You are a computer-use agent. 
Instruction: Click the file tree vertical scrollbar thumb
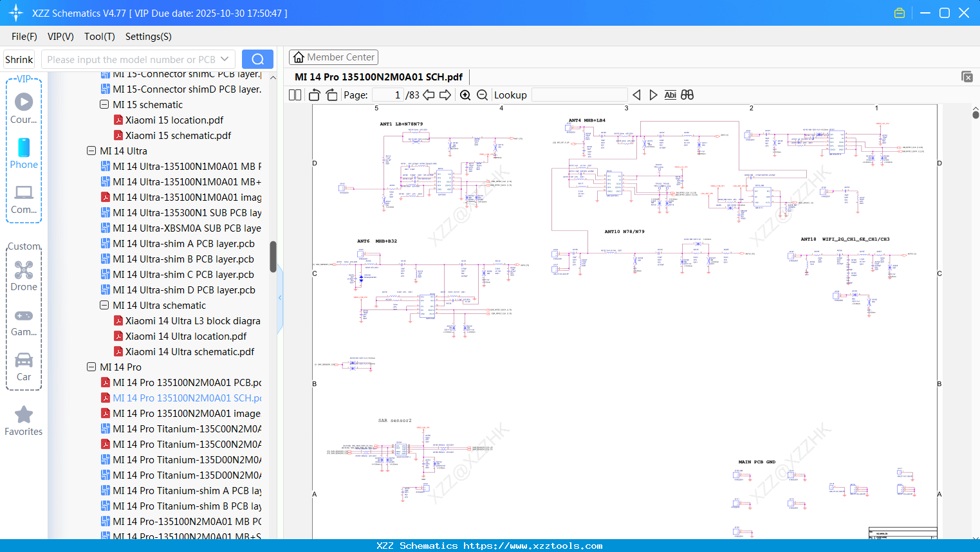point(273,256)
